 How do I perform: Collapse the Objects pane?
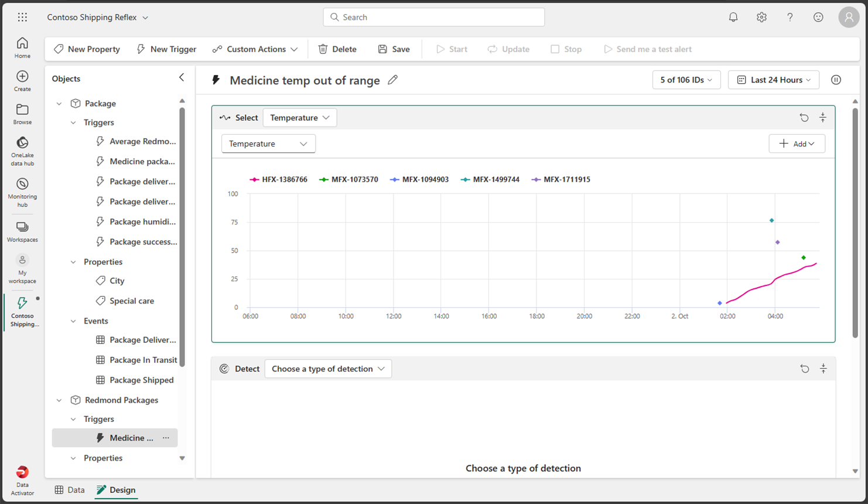point(182,77)
